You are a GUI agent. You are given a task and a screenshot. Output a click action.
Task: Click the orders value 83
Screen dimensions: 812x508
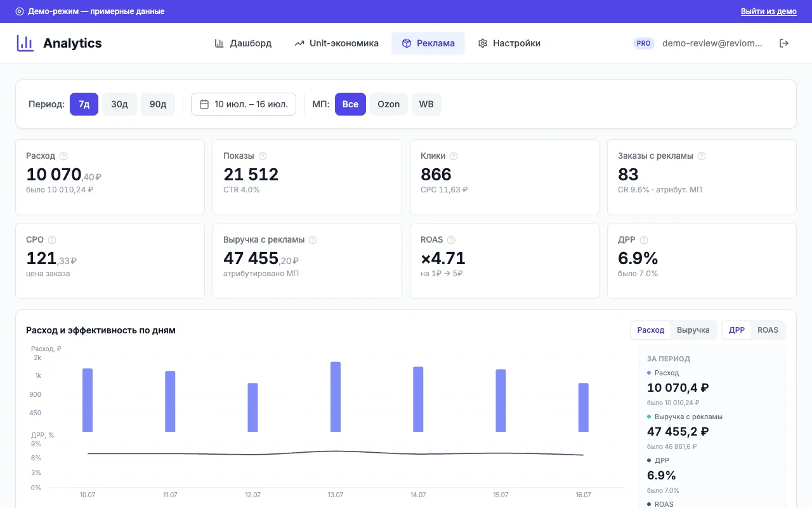[x=628, y=175]
